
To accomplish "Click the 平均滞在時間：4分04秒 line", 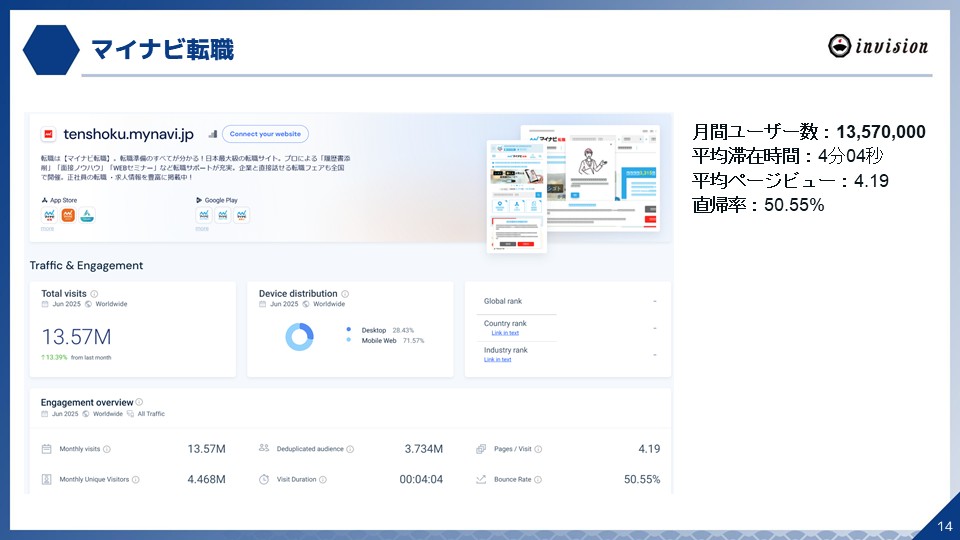I will tap(788, 156).
